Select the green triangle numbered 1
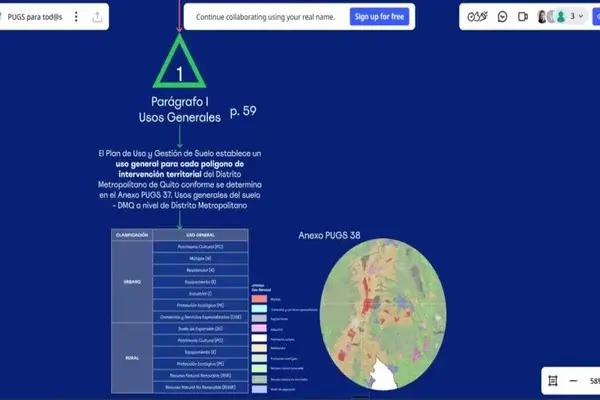Viewport: 600px width, 400px height. [179, 66]
